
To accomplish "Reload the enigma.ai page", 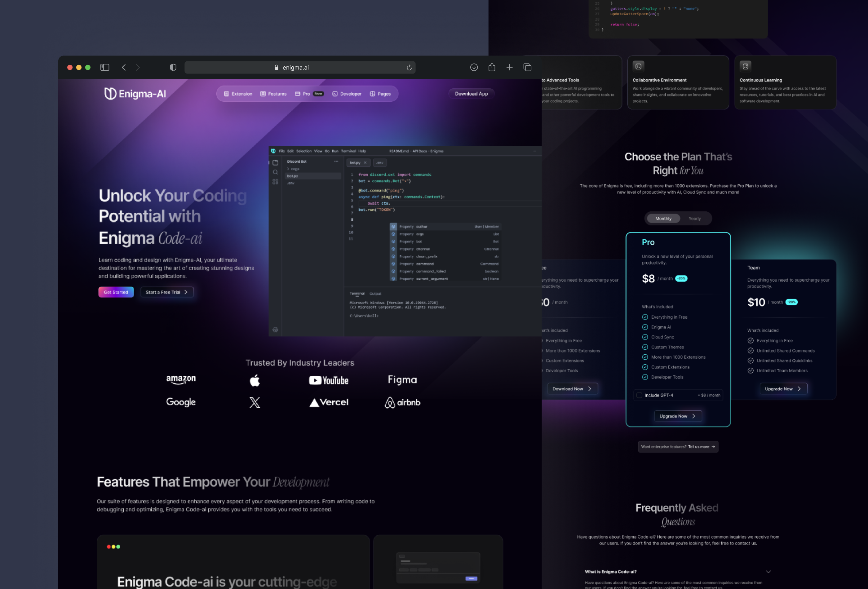I will (409, 68).
